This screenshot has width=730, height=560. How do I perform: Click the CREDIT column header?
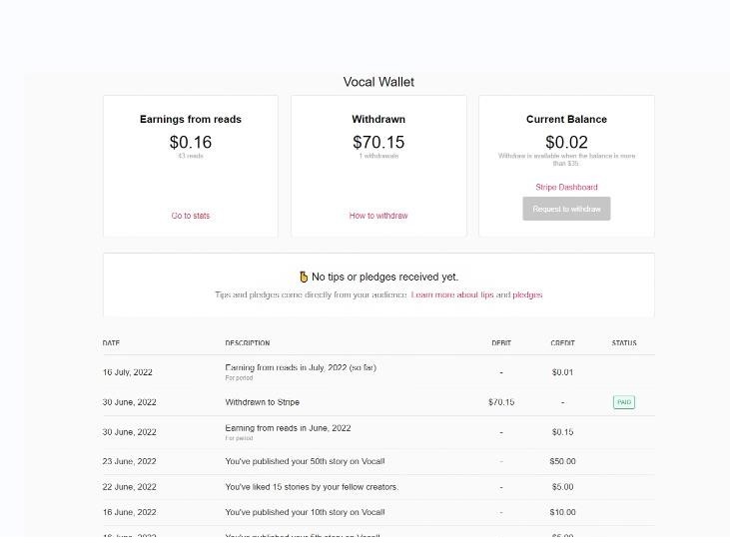pyautogui.click(x=562, y=343)
